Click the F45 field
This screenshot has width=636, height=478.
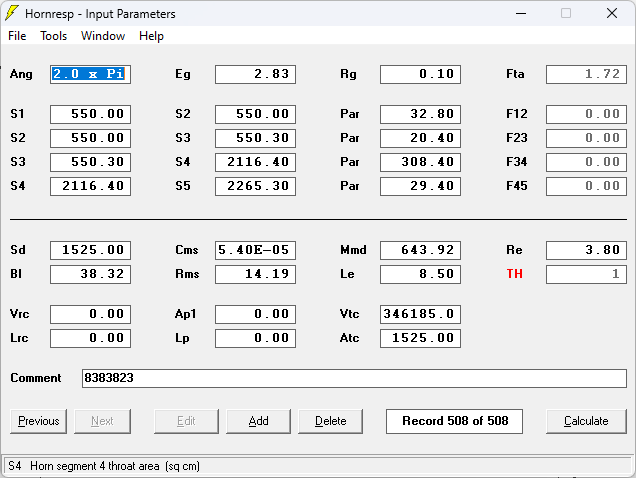[586, 186]
